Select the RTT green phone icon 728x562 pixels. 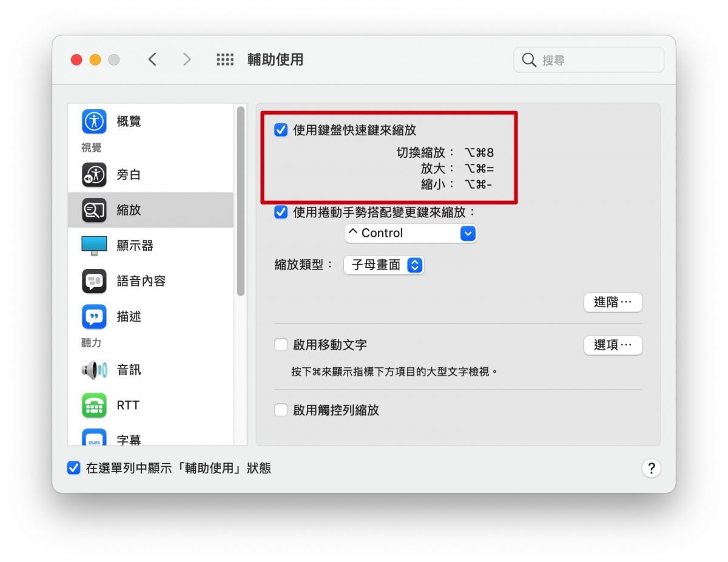click(x=94, y=405)
